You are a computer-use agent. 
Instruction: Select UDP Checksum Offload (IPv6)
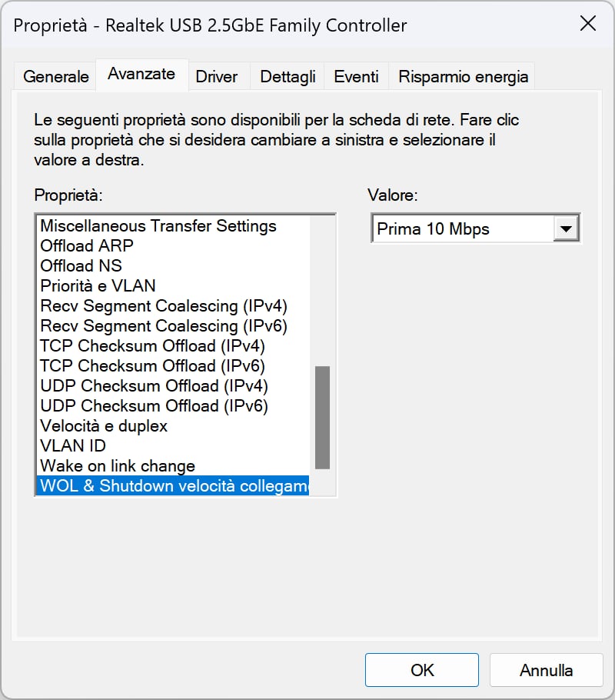point(173,406)
